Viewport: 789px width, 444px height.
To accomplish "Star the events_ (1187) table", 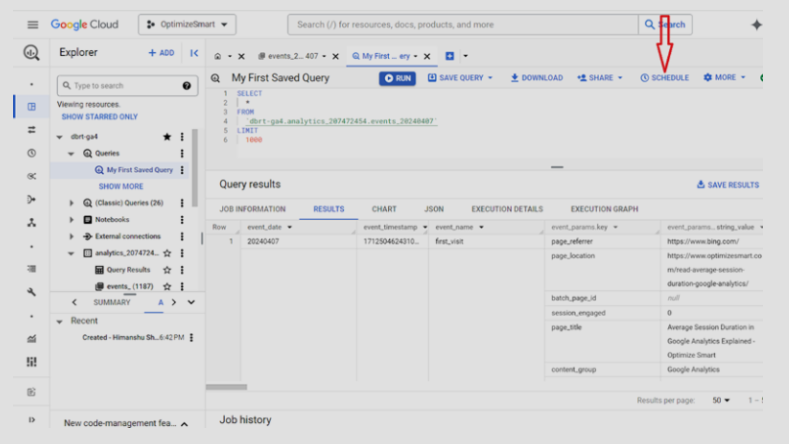I will tap(167, 286).
